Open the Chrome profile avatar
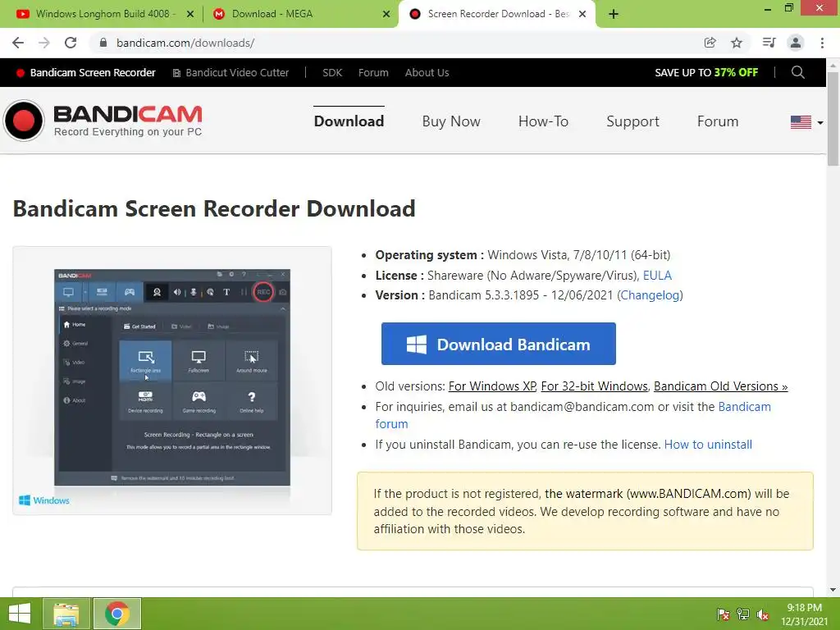 coord(796,43)
